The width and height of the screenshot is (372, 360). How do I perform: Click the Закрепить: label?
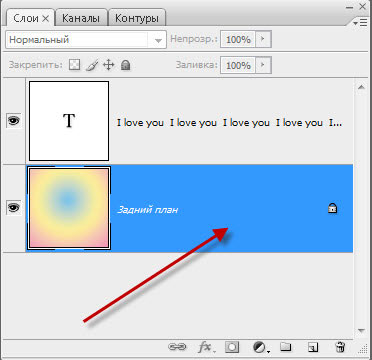pyautogui.click(x=36, y=65)
